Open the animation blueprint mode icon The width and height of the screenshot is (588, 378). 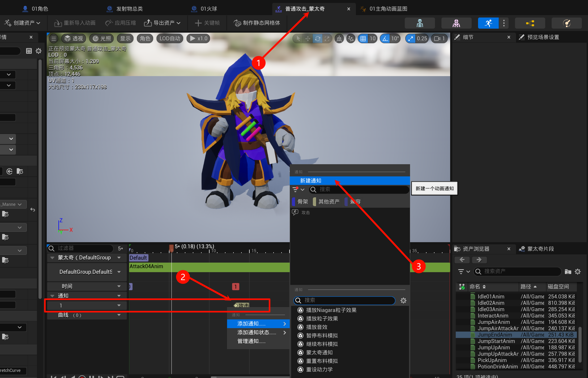(x=530, y=23)
